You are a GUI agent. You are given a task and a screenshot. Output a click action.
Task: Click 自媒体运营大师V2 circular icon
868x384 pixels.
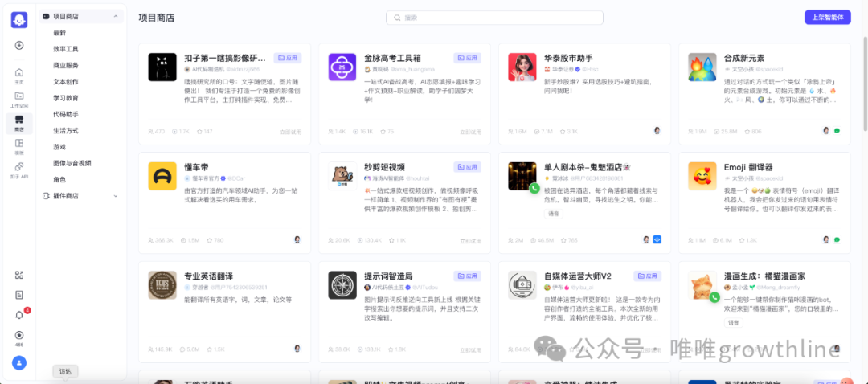(522, 285)
